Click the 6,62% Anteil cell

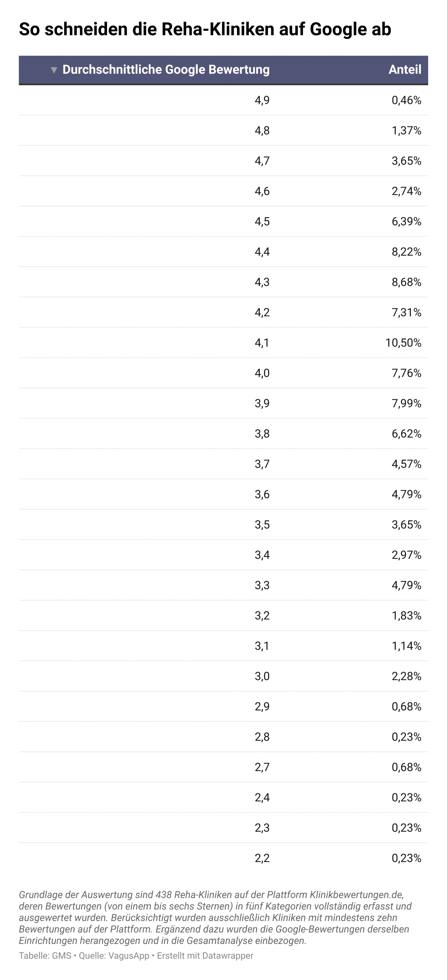tap(406, 434)
